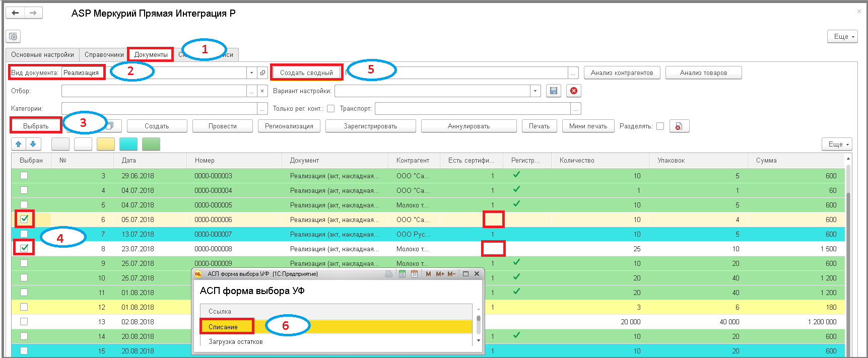Pick the green color swatch
This screenshot has height=358, width=868.
coord(151,144)
